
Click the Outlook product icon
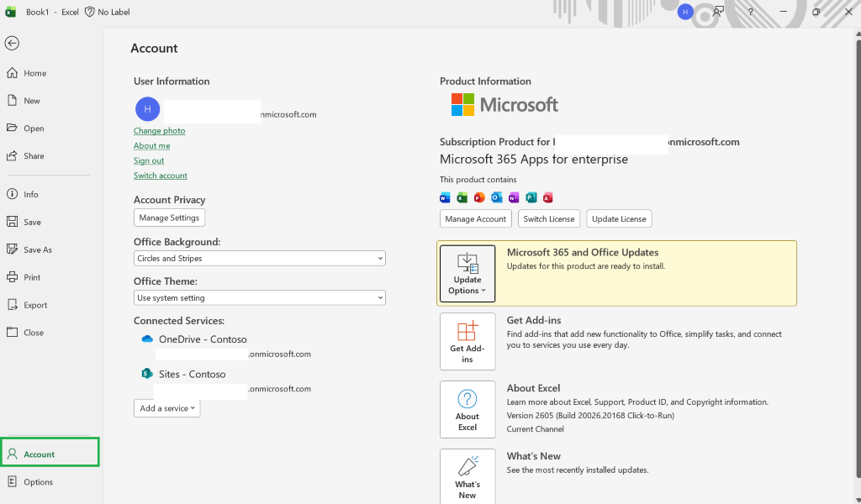pyautogui.click(x=496, y=197)
